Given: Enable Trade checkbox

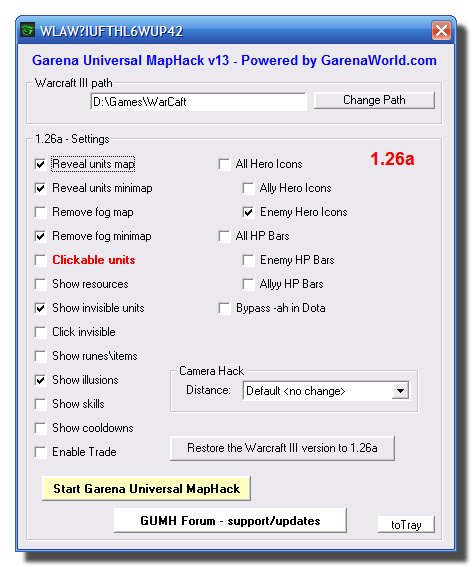Looking at the screenshot, I should [x=41, y=452].
